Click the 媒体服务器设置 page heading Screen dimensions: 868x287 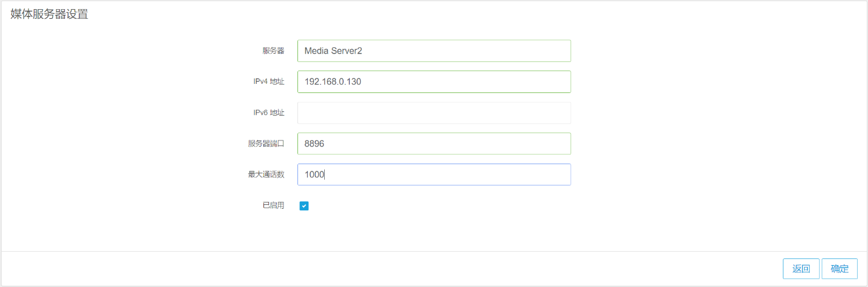click(49, 15)
